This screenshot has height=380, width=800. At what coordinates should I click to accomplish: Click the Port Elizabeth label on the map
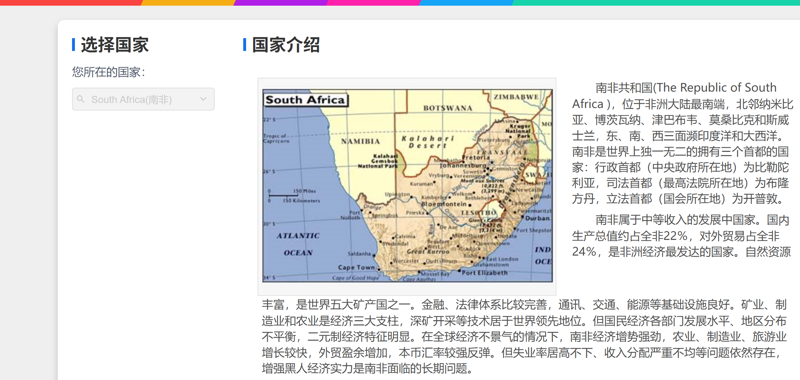484,273
